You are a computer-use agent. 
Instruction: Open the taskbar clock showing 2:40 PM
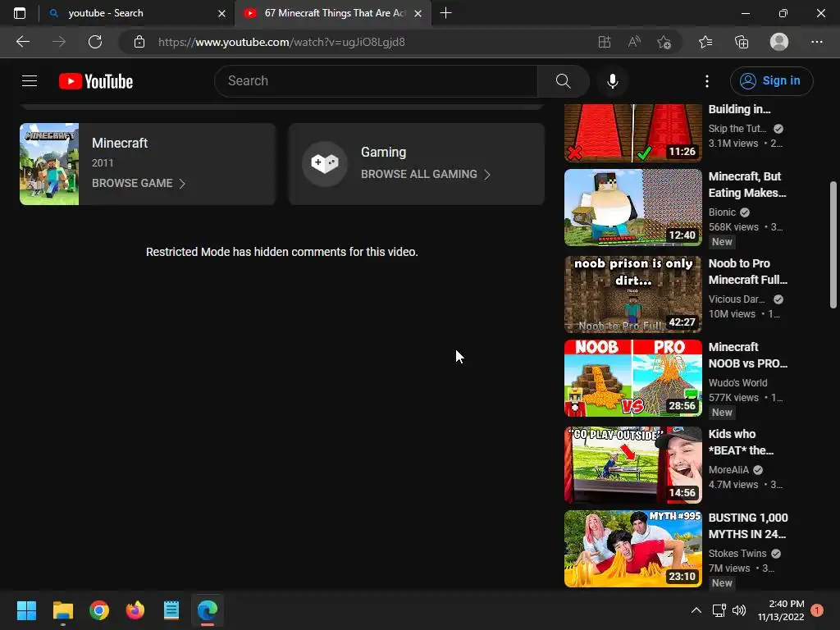tap(781, 610)
